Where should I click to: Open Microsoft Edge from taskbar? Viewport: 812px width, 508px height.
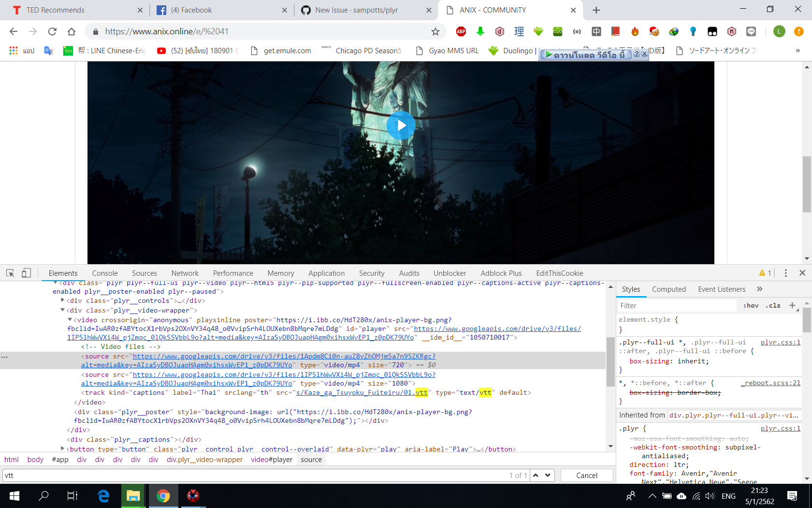[103, 495]
